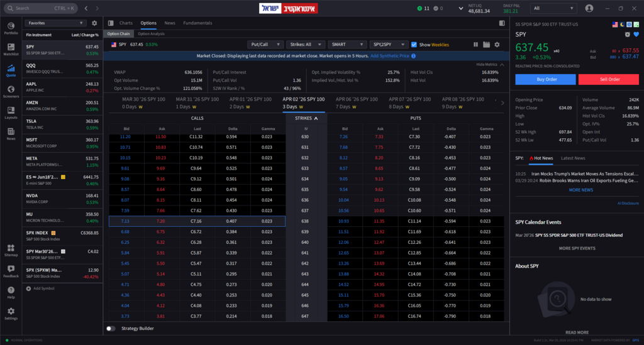Select the Option Chain sub-tab
644x345 pixels.
point(119,34)
